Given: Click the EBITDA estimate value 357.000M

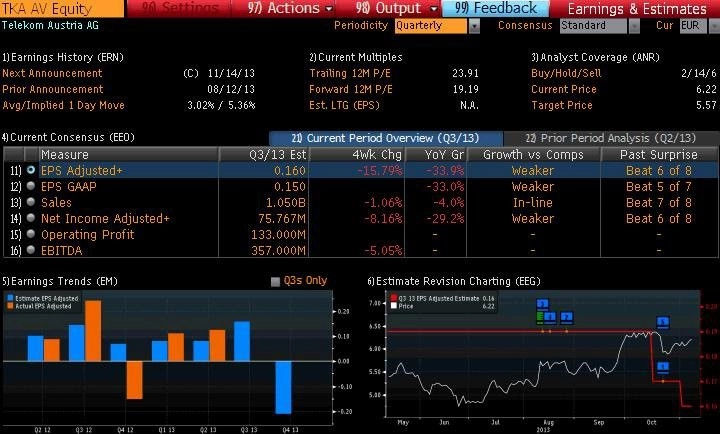Looking at the screenshot, I should [278, 251].
